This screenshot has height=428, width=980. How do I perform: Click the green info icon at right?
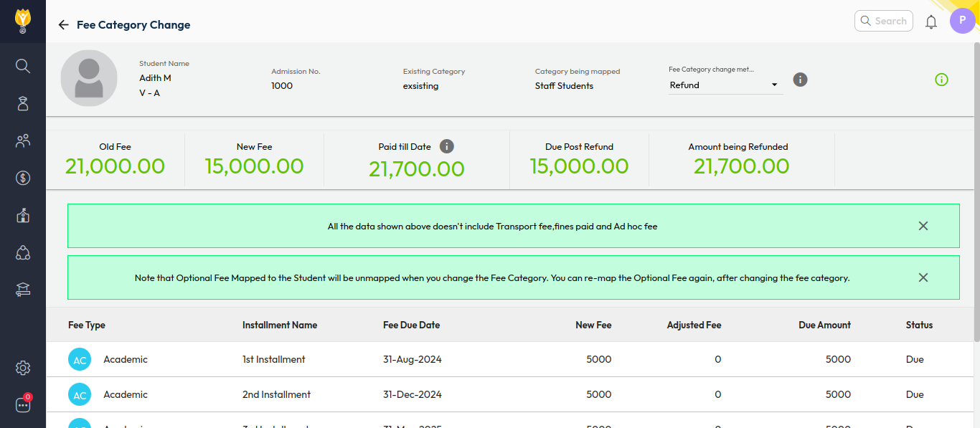(941, 80)
